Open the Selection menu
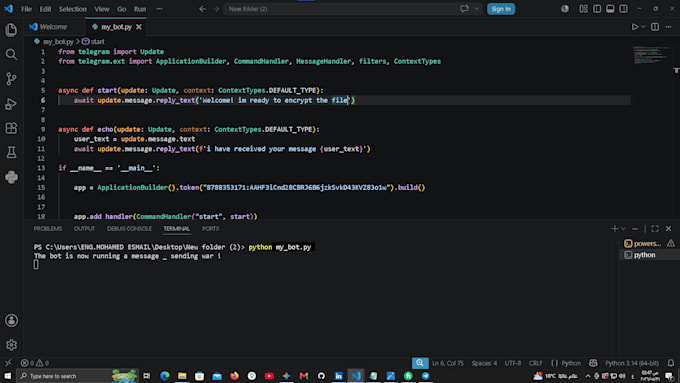The image size is (680, 383). 72,9
